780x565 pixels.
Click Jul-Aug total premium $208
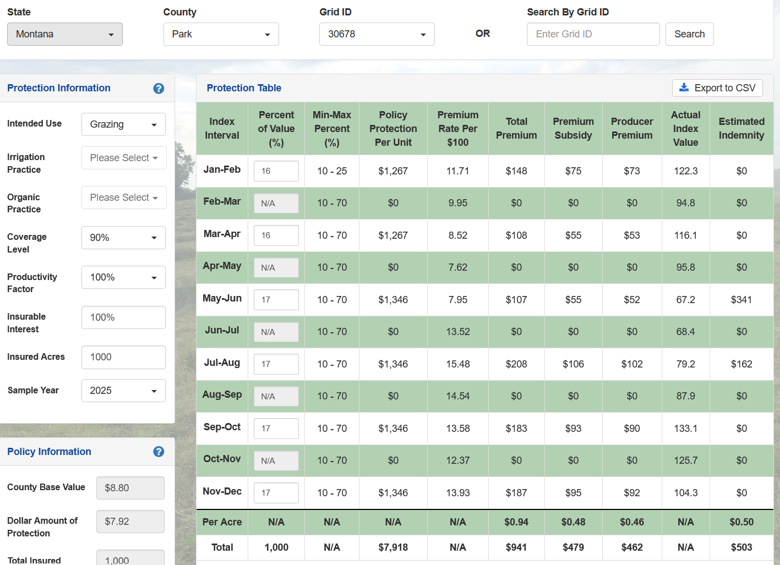click(516, 364)
